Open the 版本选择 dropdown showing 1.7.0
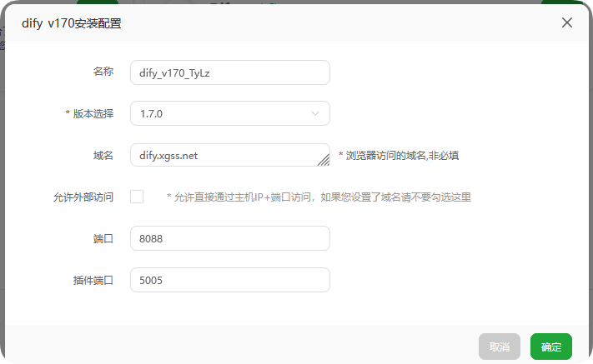 click(x=230, y=113)
